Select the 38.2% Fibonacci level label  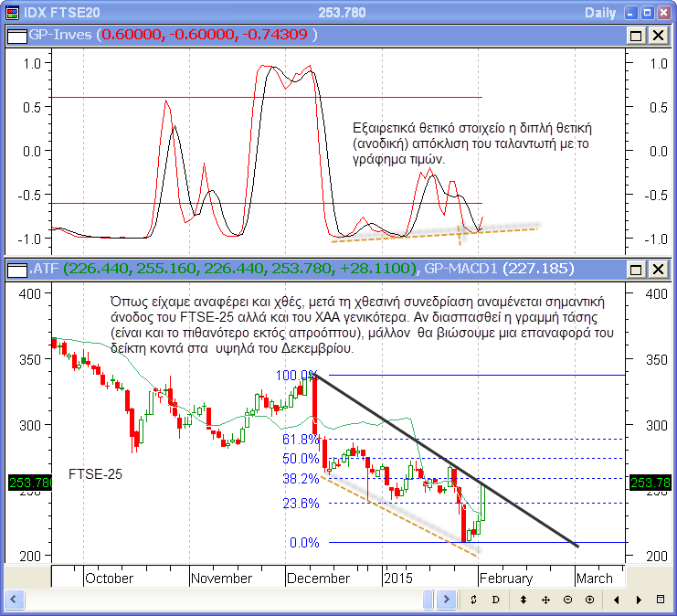coord(301,479)
